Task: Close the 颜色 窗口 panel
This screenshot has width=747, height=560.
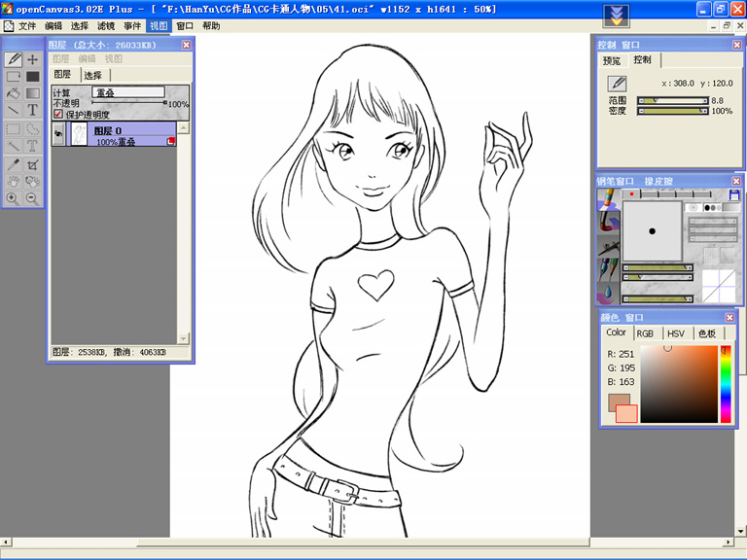Action: [x=729, y=317]
